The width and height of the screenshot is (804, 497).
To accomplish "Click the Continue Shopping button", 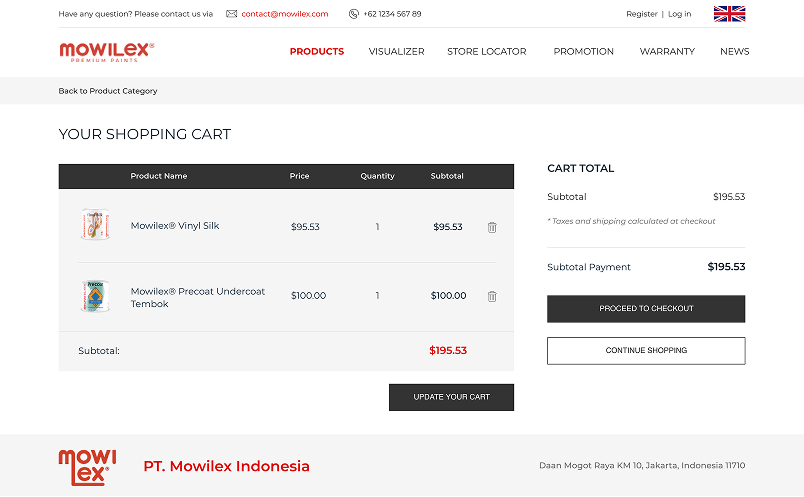I will tap(646, 351).
